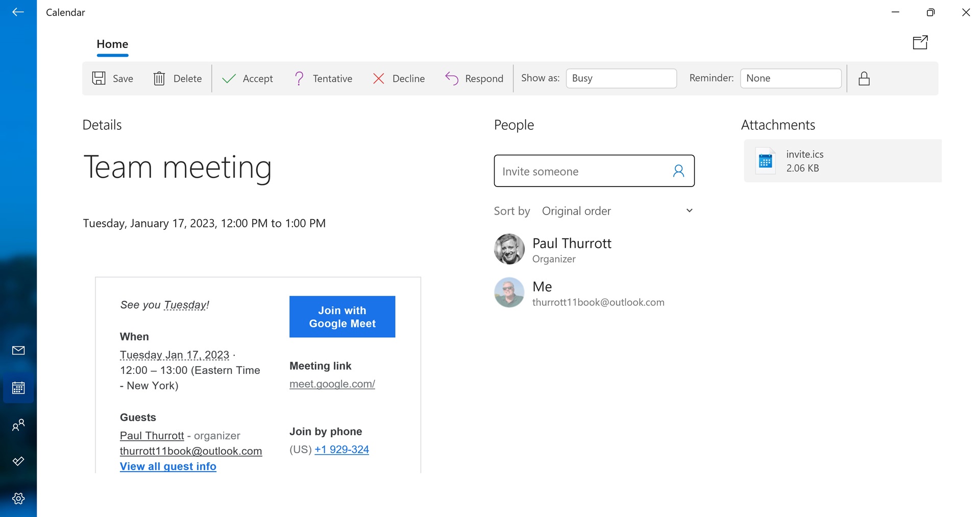Image resolution: width=980 pixels, height=517 pixels.
Task: Open the Reminder None dropdown
Action: [x=791, y=78]
